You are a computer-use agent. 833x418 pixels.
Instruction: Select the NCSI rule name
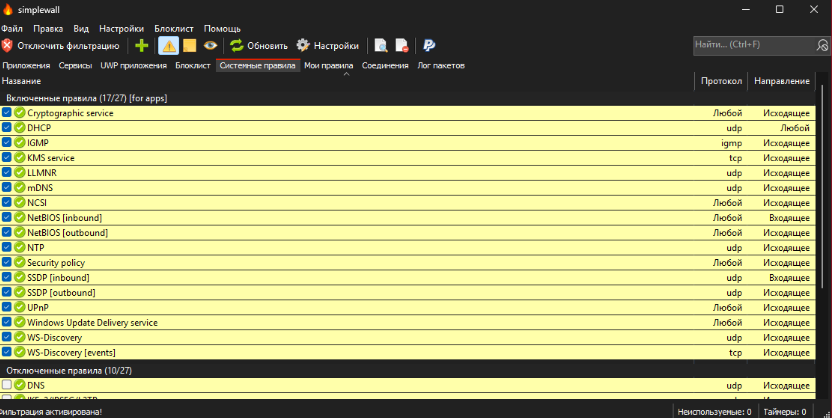click(37, 202)
